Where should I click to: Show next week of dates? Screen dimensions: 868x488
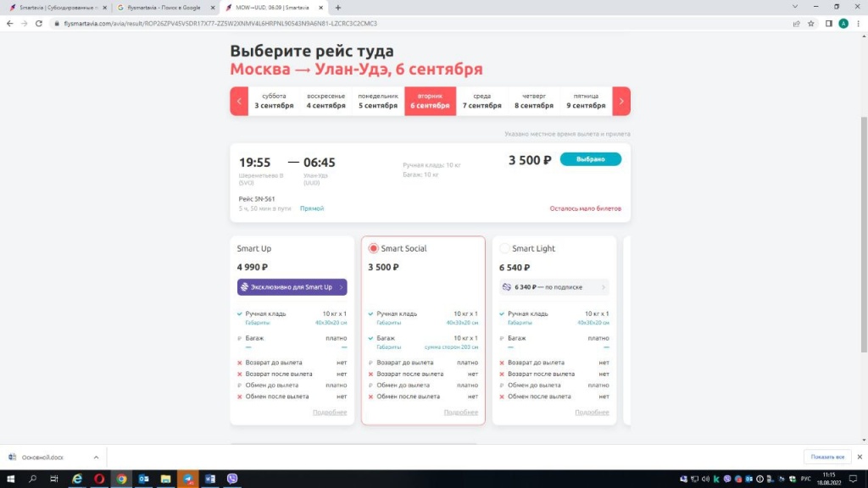tap(621, 102)
